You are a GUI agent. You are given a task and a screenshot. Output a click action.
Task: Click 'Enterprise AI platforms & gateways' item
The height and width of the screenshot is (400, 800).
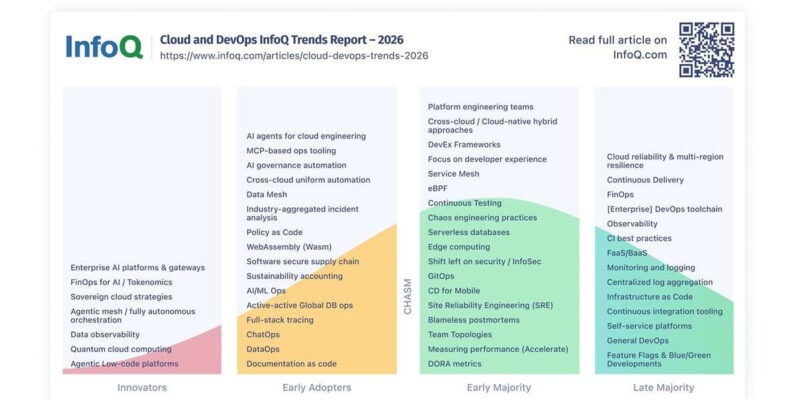pyautogui.click(x=138, y=267)
